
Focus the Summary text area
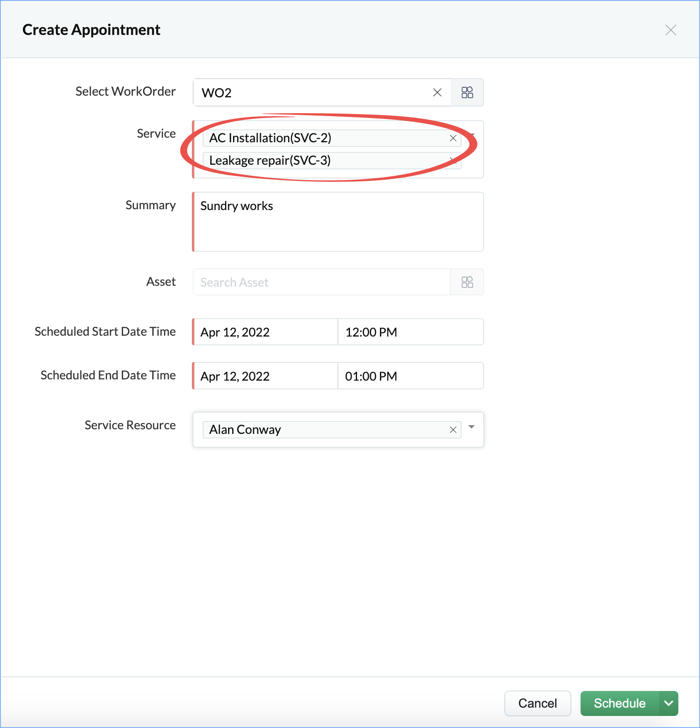pyautogui.click(x=338, y=222)
